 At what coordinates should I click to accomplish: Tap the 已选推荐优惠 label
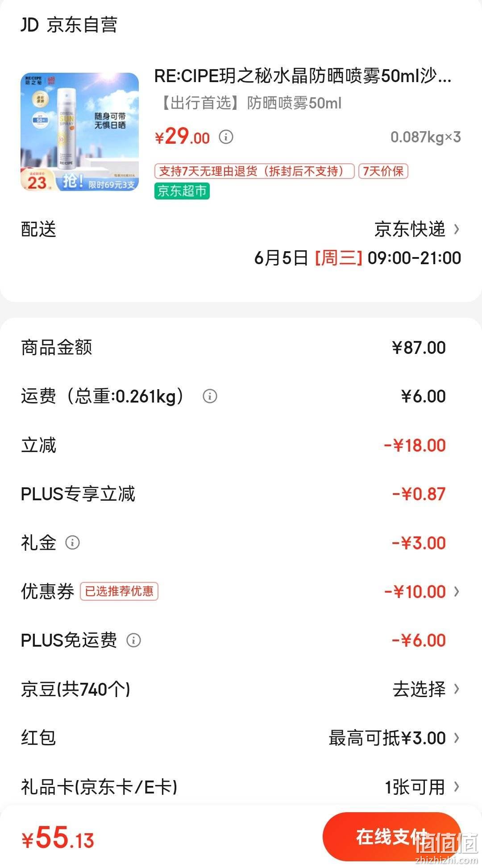click(x=119, y=592)
